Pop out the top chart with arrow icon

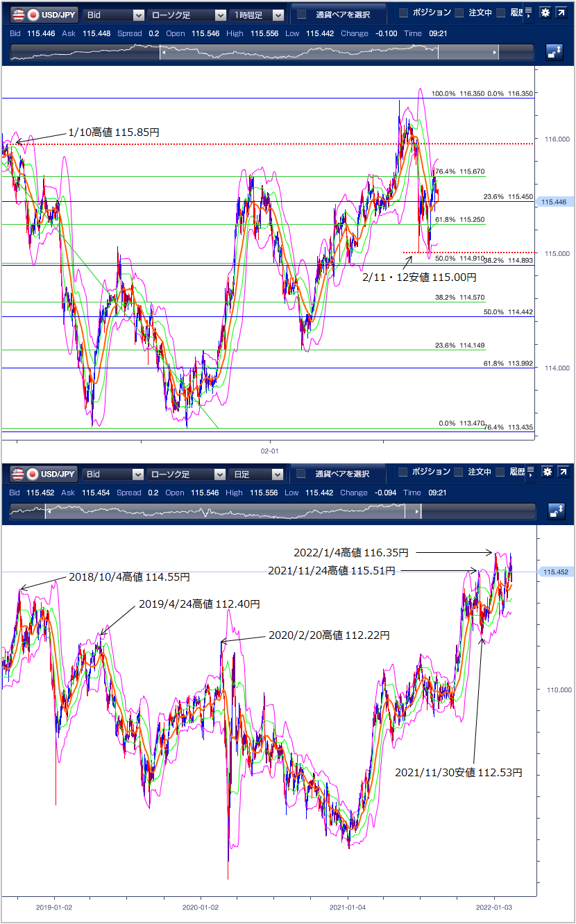click(x=562, y=13)
